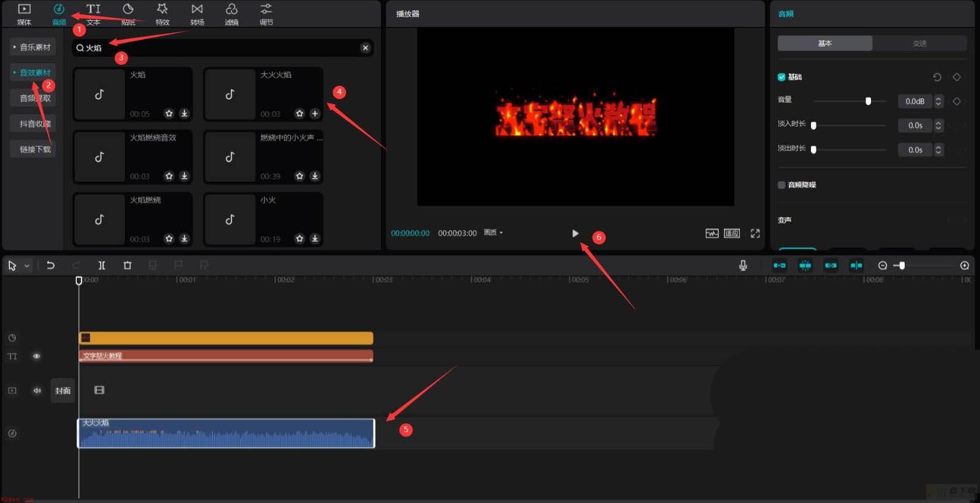Select the 基本 basic tab

pos(825,43)
